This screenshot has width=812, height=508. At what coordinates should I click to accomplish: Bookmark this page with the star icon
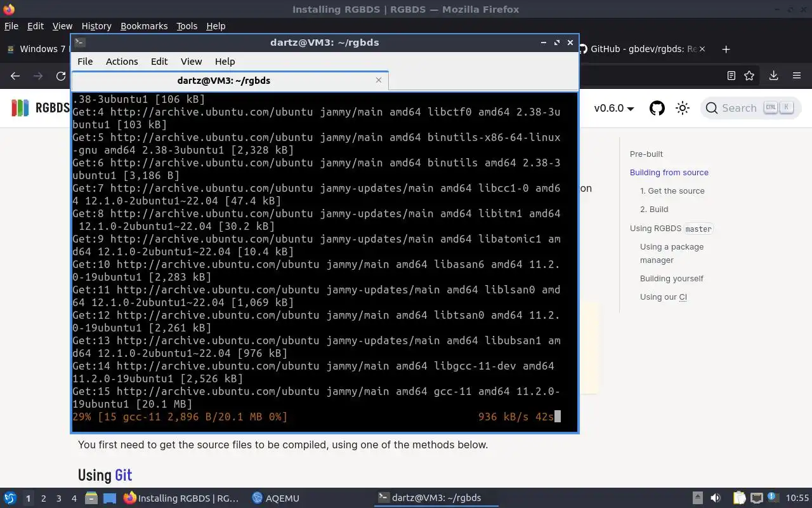[x=749, y=76]
